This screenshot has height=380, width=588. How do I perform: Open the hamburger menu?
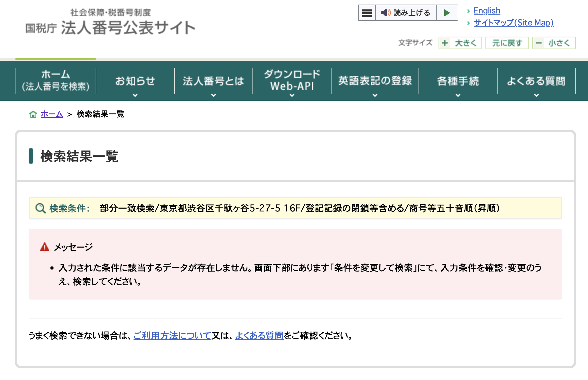pos(366,13)
